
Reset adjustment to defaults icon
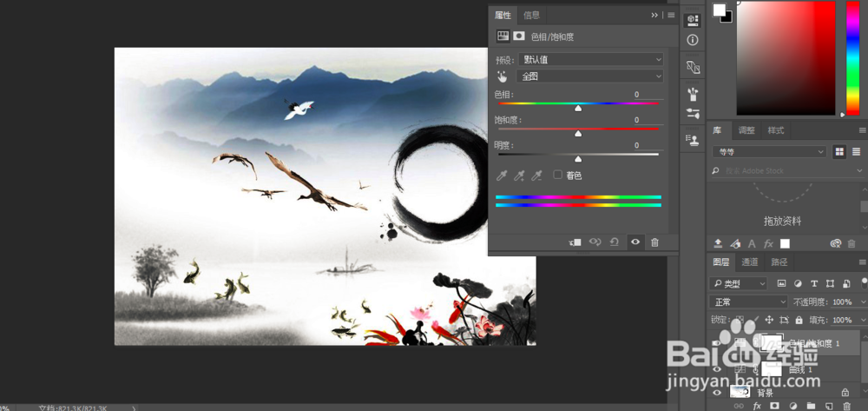(x=615, y=242)
